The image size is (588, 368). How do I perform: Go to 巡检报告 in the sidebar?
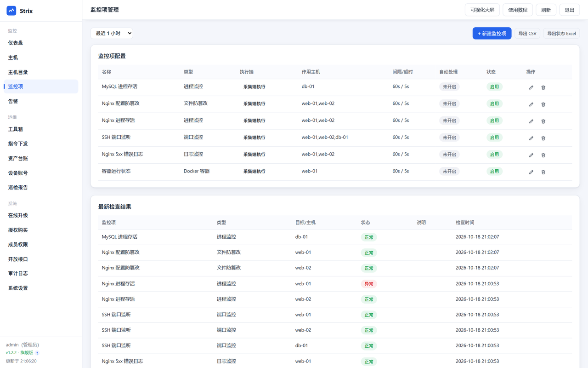pos(41,187)
